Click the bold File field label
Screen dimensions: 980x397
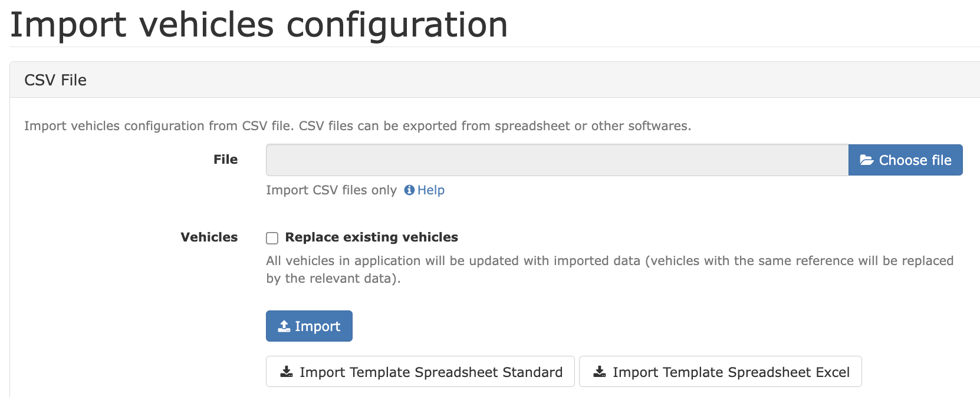click(x=225, y=160)
